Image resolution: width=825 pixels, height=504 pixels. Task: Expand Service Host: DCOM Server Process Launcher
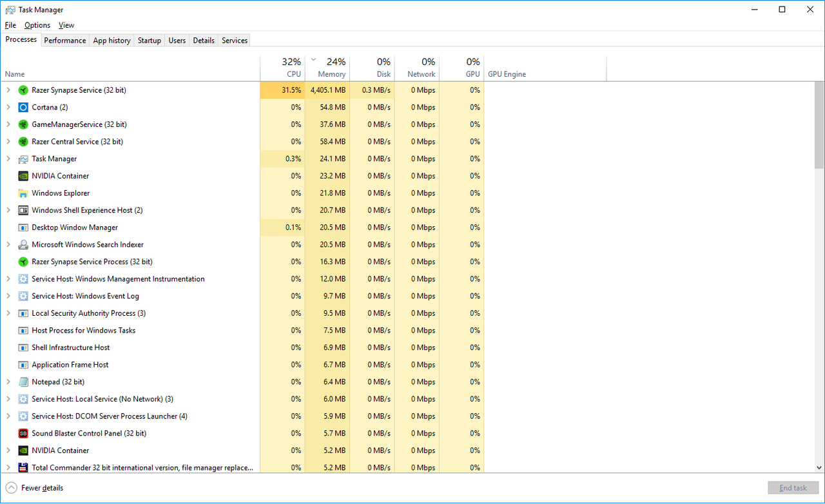point(8,416)
